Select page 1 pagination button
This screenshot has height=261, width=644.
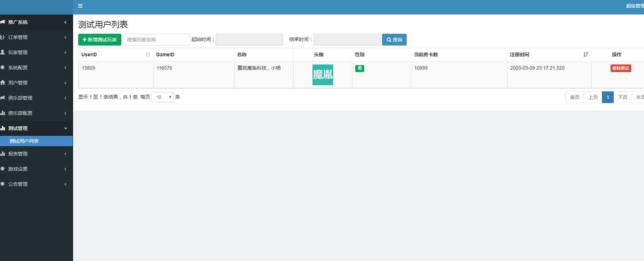608,97
